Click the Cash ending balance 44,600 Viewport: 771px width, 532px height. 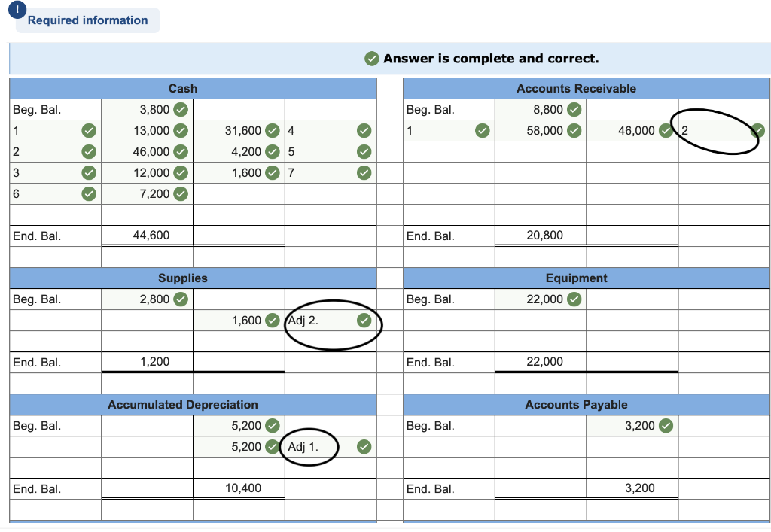tap(147, 236)
